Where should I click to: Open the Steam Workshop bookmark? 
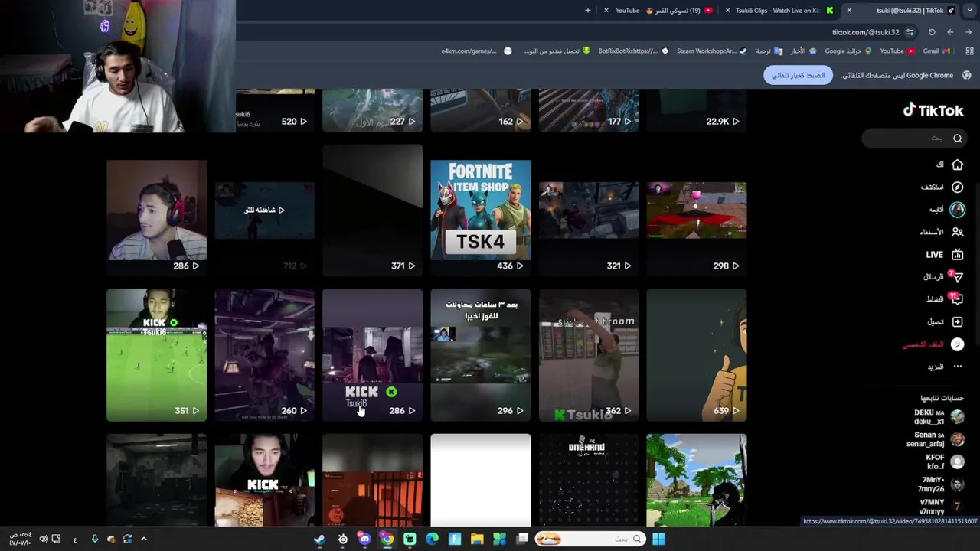pyautogui.click(x=710, y=51)
